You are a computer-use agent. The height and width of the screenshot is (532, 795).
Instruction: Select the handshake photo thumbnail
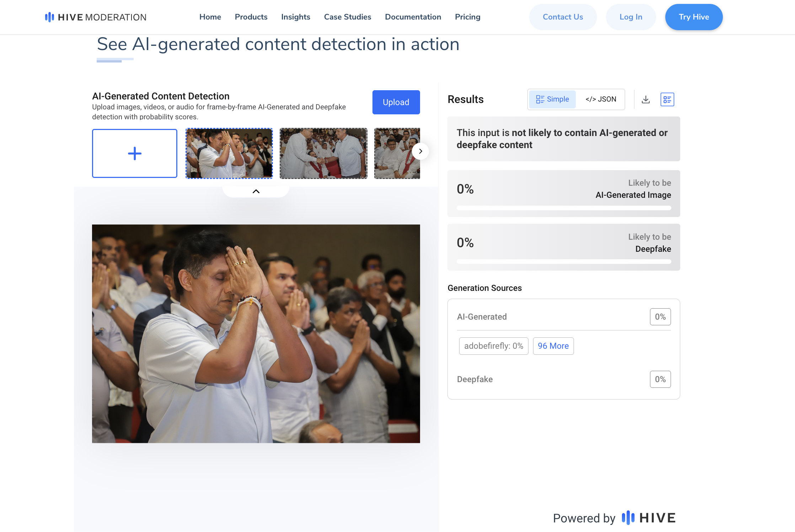(323, 153)
